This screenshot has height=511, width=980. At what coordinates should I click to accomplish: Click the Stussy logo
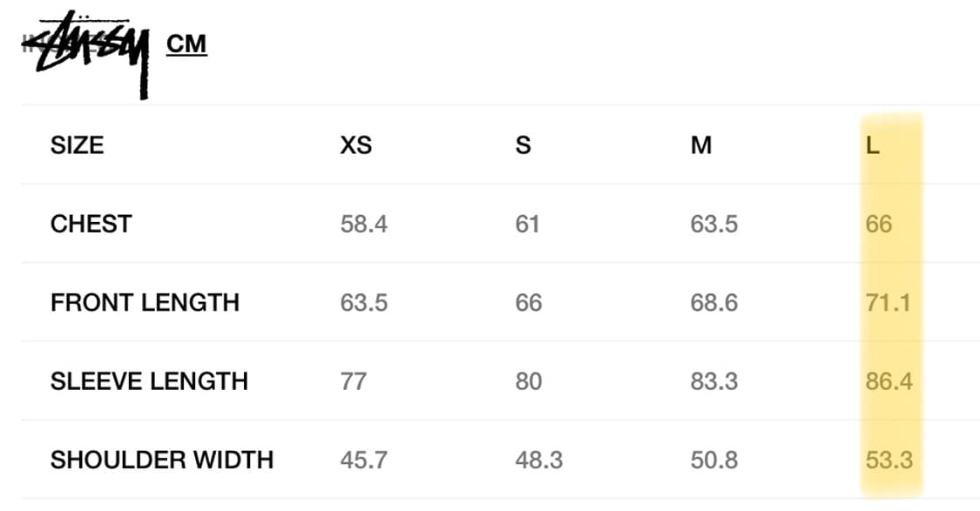coord(86,55)
